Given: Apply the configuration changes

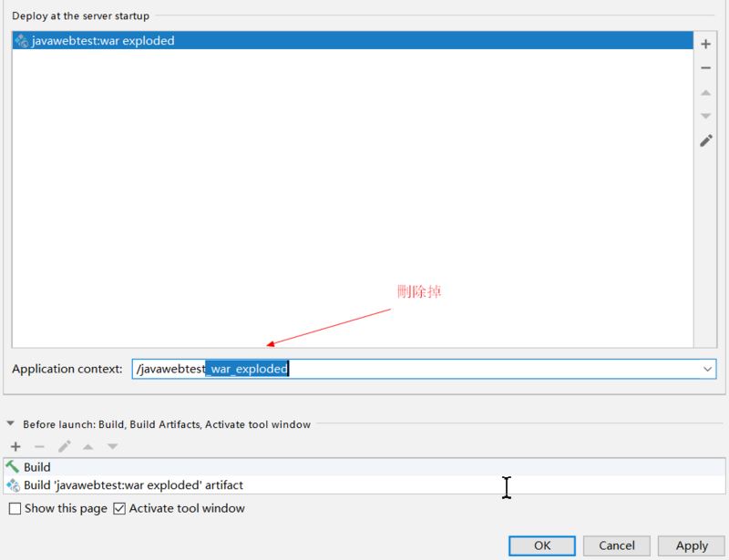Looking at the screenshot, I should click(692, 545).
